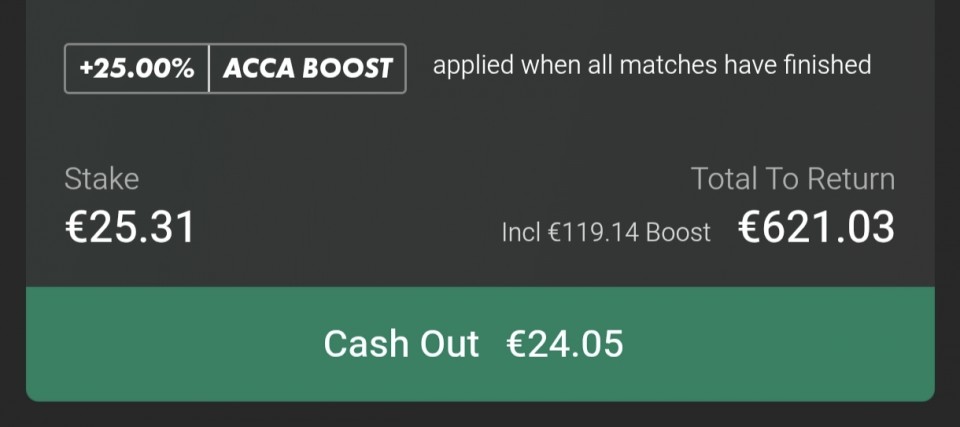Viewport: 960px width, 427px height.
Task: Click the word 'Return' in the returns label
Action: pos(853,179)
